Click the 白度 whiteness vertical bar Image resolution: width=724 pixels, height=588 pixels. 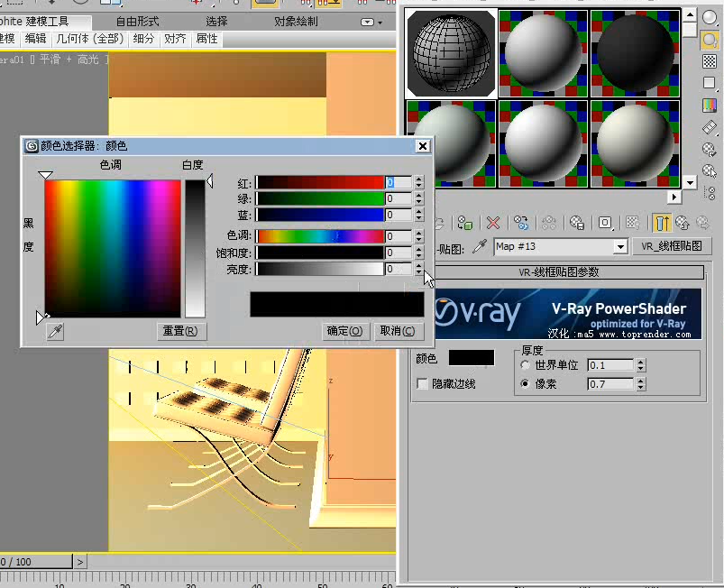coord(195,249)
